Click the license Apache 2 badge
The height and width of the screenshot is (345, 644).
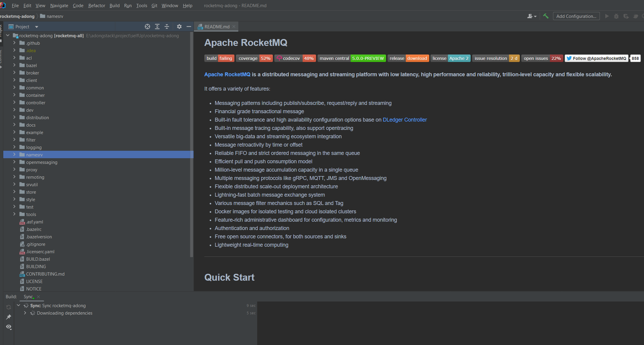pos(450,58)
